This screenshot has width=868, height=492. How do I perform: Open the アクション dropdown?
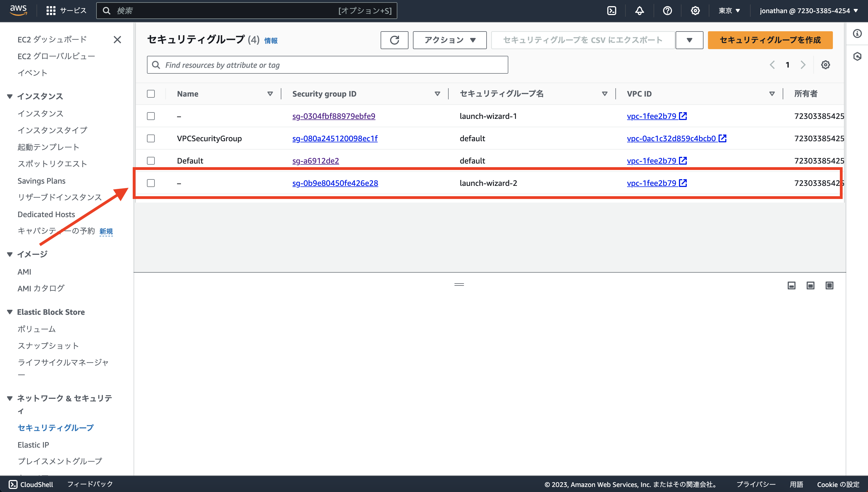[449, 40]
